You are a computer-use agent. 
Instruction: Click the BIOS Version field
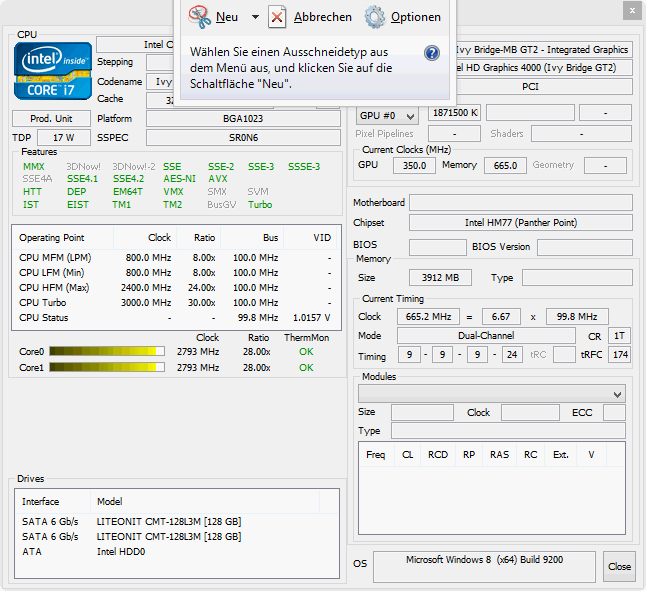click(585, 247)
